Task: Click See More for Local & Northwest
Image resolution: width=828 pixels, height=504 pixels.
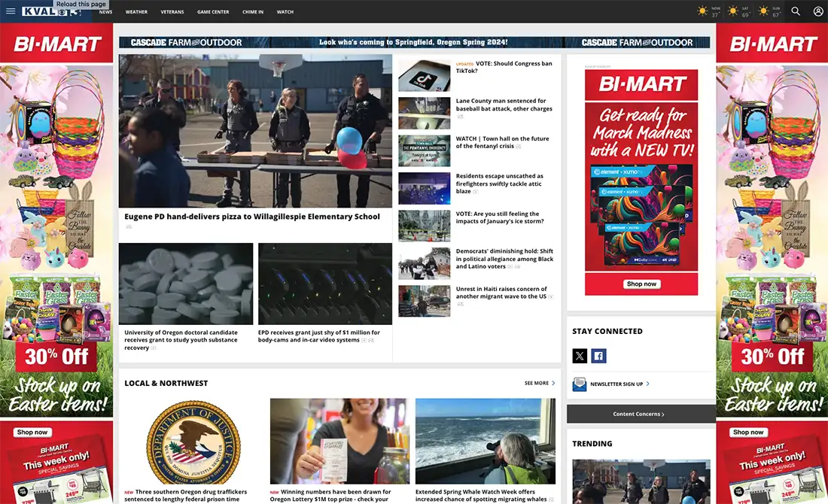Action: click(540, 383)
